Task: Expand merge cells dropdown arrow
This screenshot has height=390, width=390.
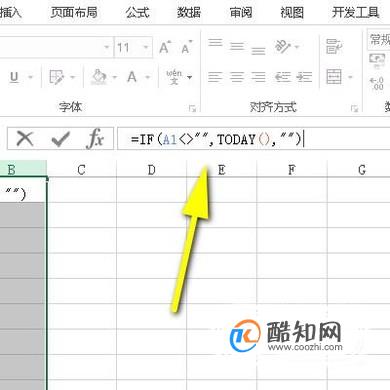Action: 350,77
